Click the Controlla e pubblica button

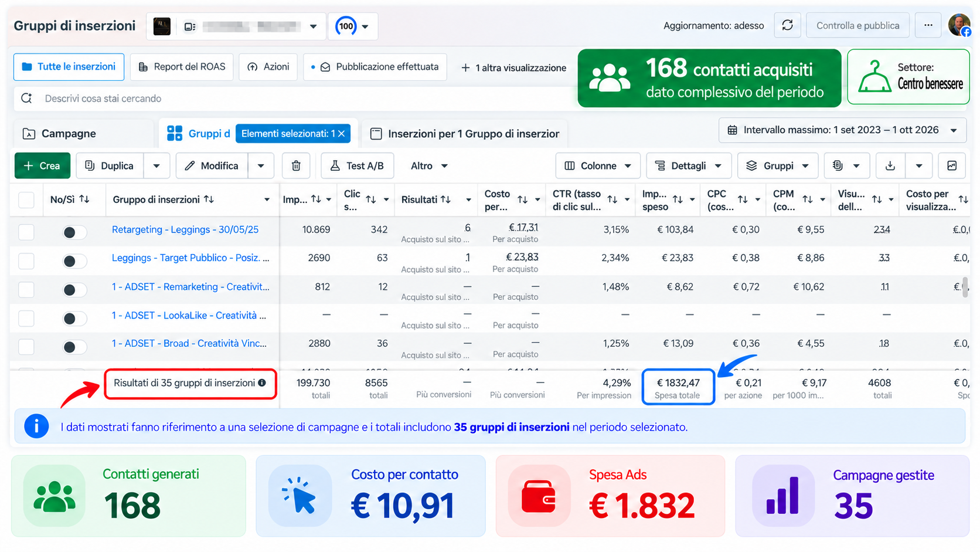857,25
